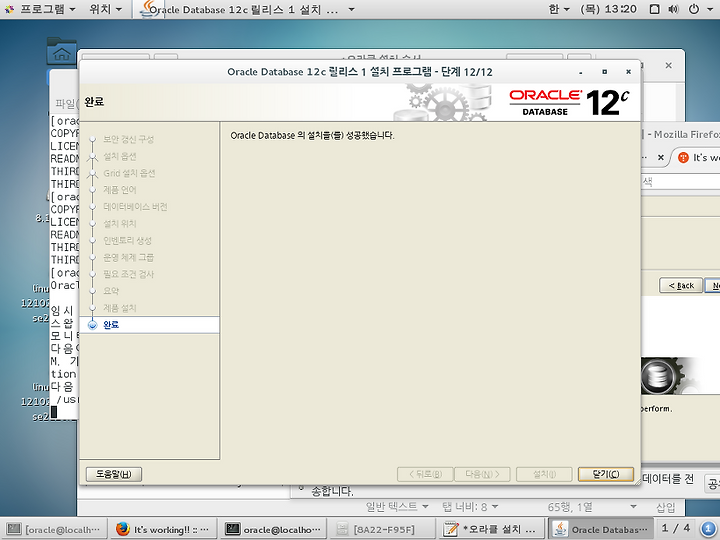The image size is (720, 540).
Task: Select the 보안 갱신 구성 step
Action: (129, 139)
